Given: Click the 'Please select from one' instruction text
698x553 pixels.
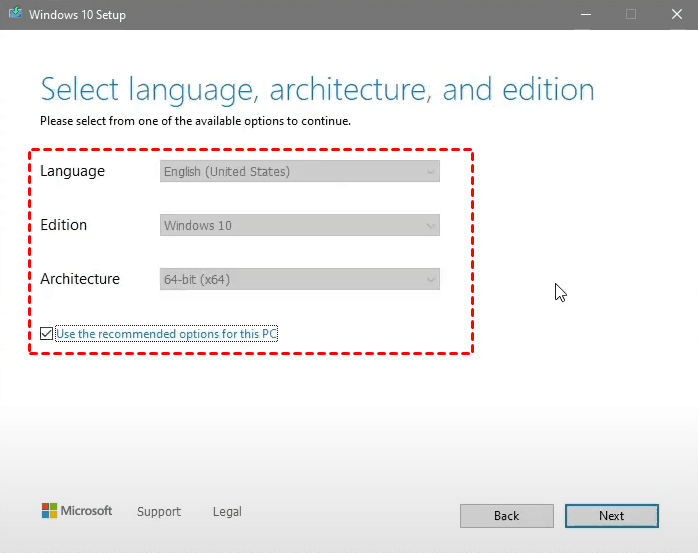Looking at the screenshot, I should tap(195, 121).
